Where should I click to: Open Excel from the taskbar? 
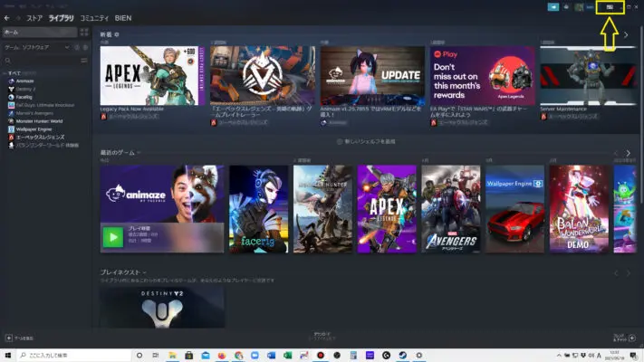(287, 356)
